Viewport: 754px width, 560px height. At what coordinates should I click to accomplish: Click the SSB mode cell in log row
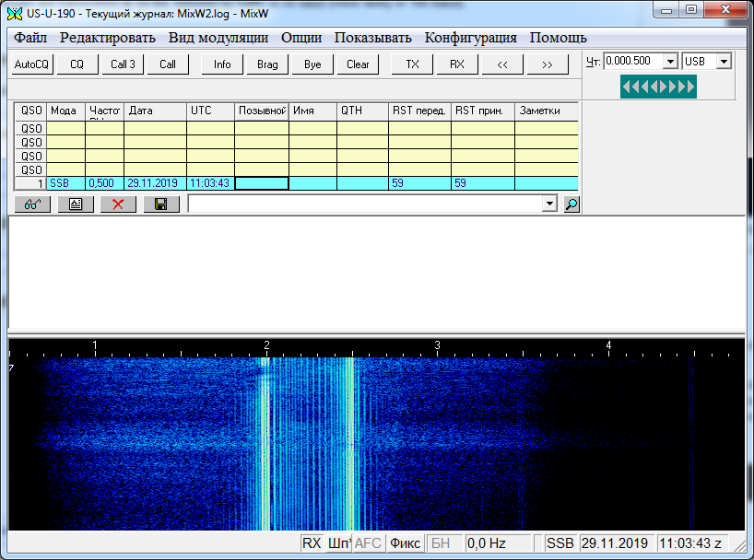[x=65, y=183]
